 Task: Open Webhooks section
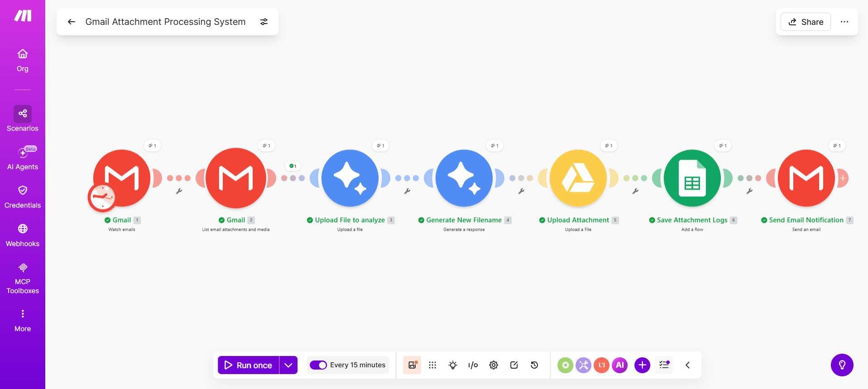23,235
